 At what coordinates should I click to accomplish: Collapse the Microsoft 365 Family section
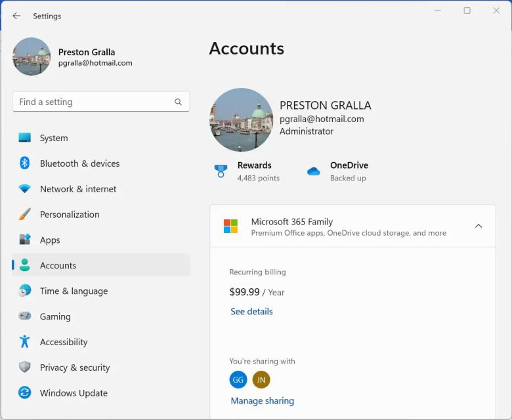tap(479, 226)
